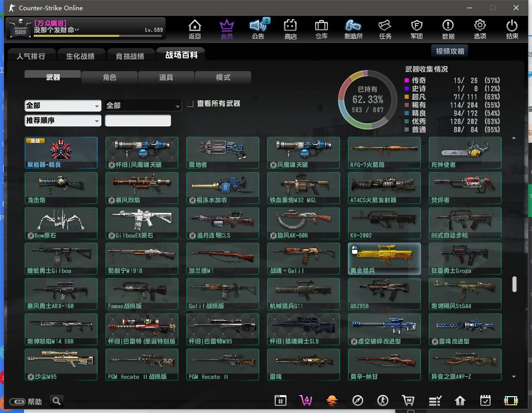532x413 pixels.
Task: Open the 推荐顺序 sort dropdown
Action: 63,120
